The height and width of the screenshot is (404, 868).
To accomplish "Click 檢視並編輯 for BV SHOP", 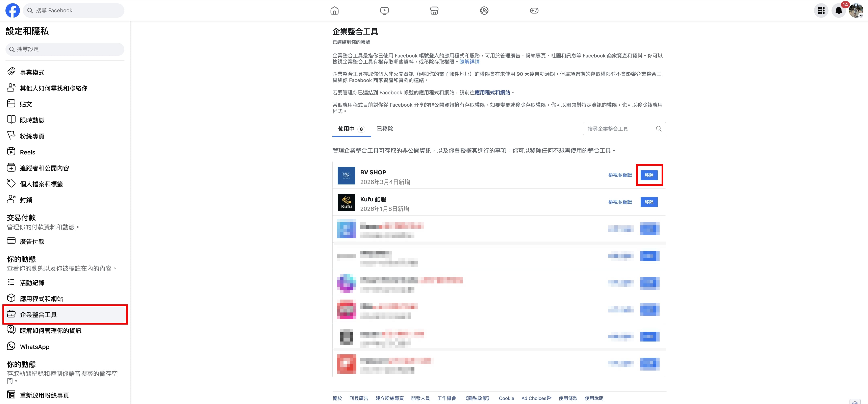I will [620, 175].
